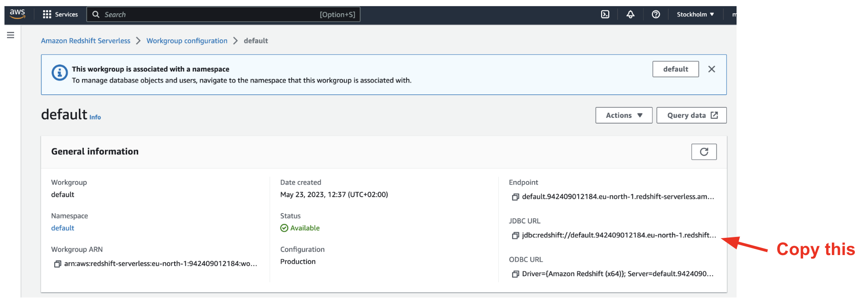Click the info icon in the banner
Image resolution: width=868 pixels, height=308 pixels.
pos(60,73)
